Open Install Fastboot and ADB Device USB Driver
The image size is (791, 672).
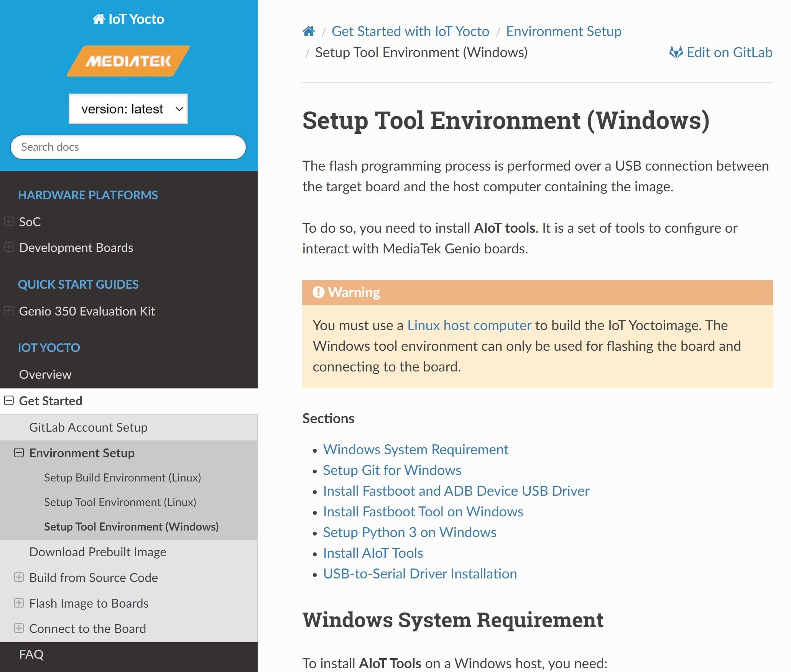456,491
